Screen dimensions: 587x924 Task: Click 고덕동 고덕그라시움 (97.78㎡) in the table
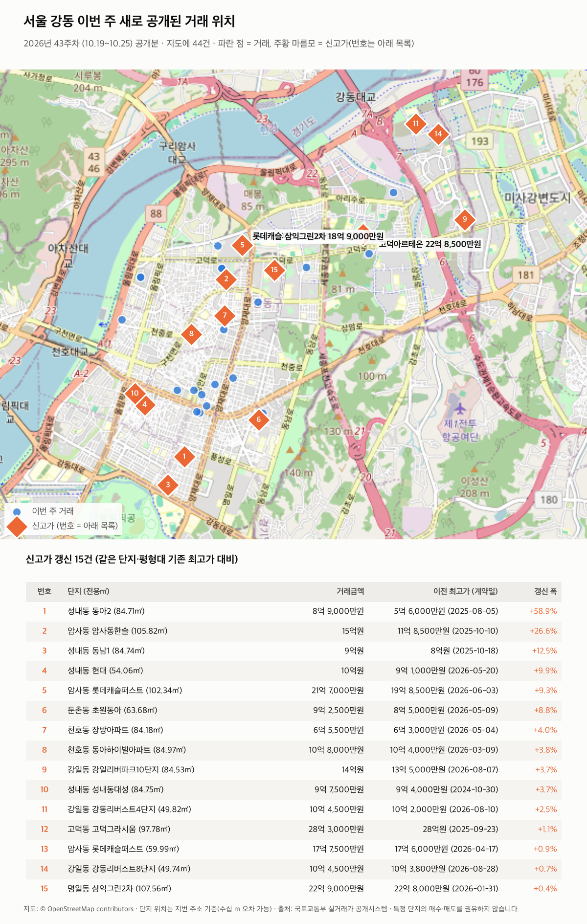click(x=119, y=829)
